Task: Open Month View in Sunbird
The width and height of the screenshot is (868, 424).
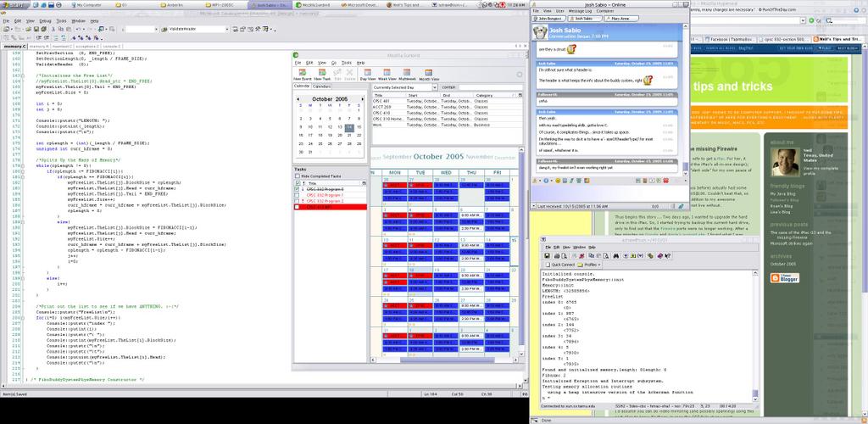Action: click(429, 75)
